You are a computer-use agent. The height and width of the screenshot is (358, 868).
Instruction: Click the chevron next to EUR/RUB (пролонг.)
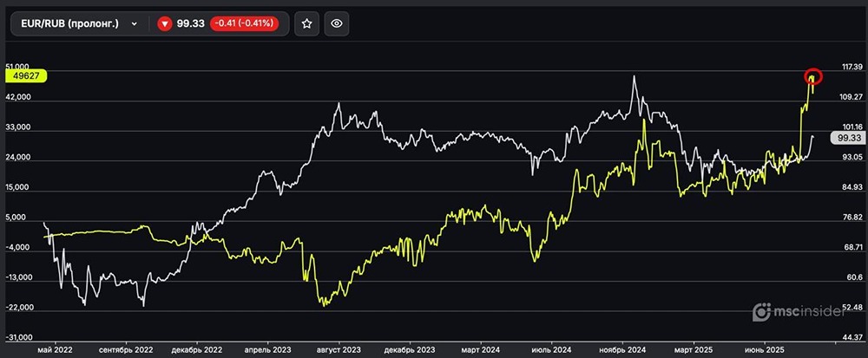134,23
